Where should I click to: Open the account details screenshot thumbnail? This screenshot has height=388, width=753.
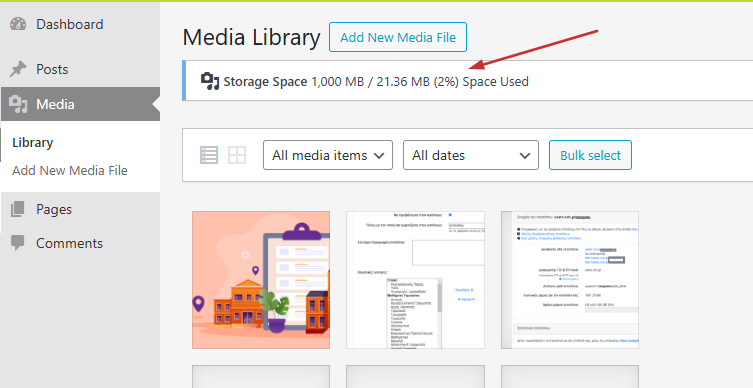point(570,280)
